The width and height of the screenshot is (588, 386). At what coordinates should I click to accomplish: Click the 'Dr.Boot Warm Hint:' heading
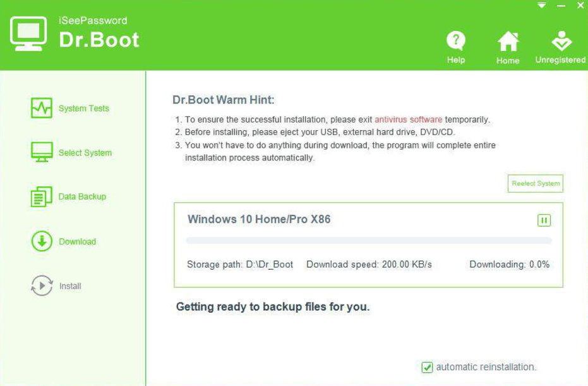click(x=224, y=100)
